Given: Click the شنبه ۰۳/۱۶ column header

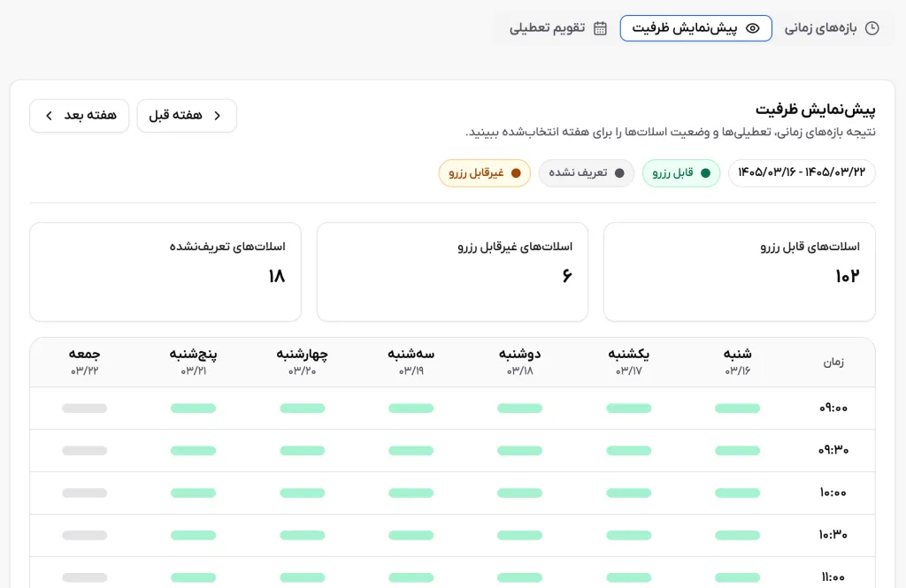Looking at the screenshot, I should 737,362.
